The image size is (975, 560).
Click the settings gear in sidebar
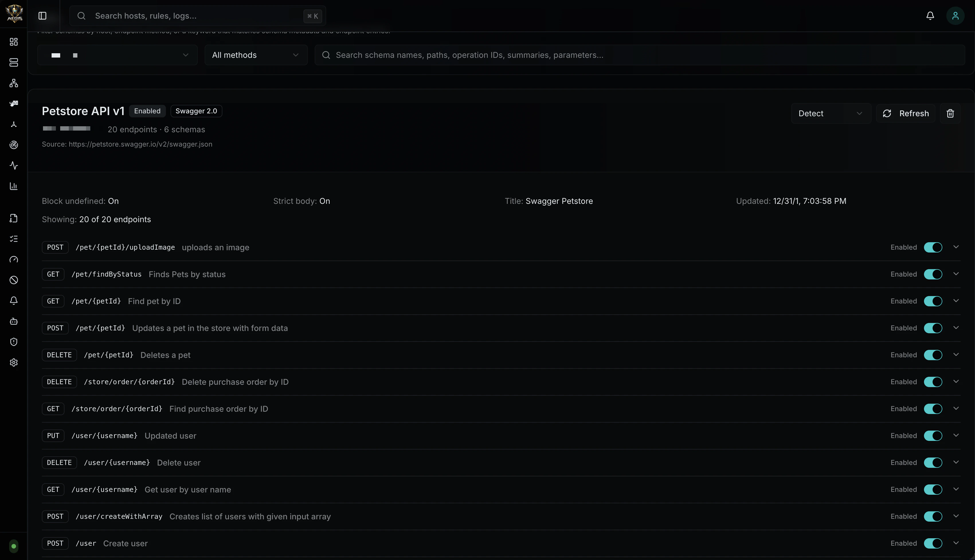[x=14, y=362]
